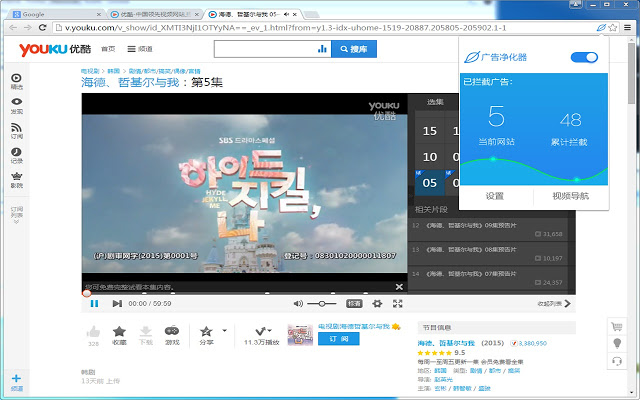Click the download arrow icon
This screenshot has height=400, width=640.
pos(146,331)
